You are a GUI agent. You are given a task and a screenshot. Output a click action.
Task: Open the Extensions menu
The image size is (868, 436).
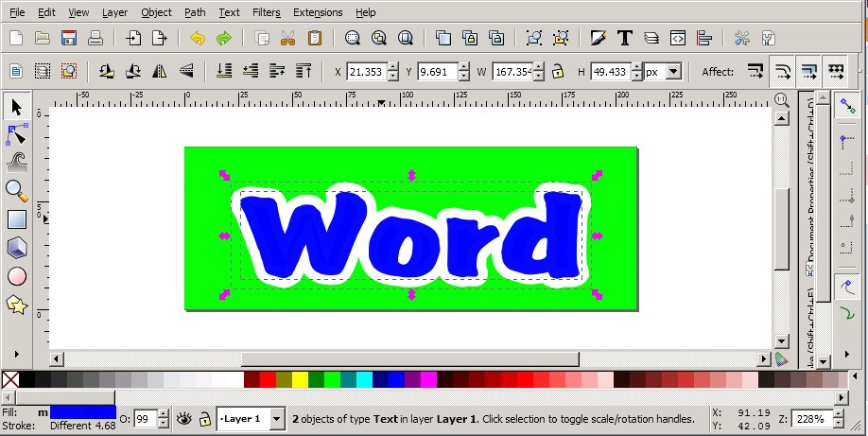pyautogui.click(x=318, y=13)
